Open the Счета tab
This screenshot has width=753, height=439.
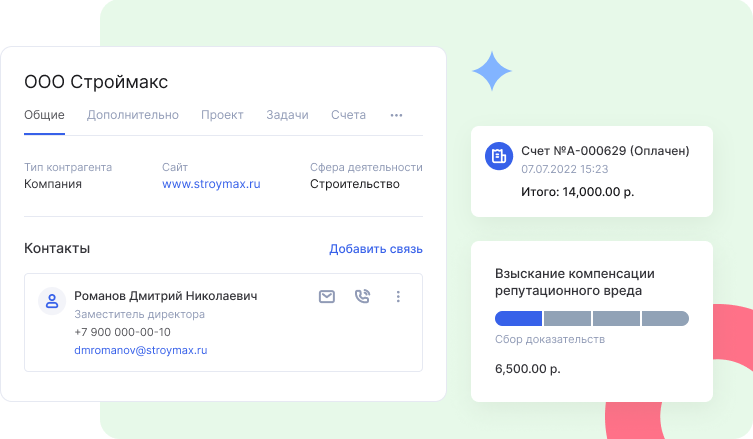click(x=348, y=115)
